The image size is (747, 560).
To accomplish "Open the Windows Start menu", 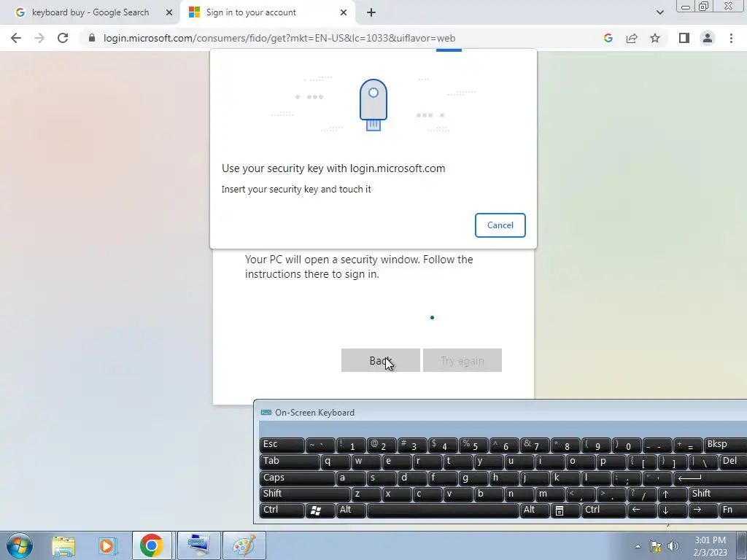I will 20,545.
